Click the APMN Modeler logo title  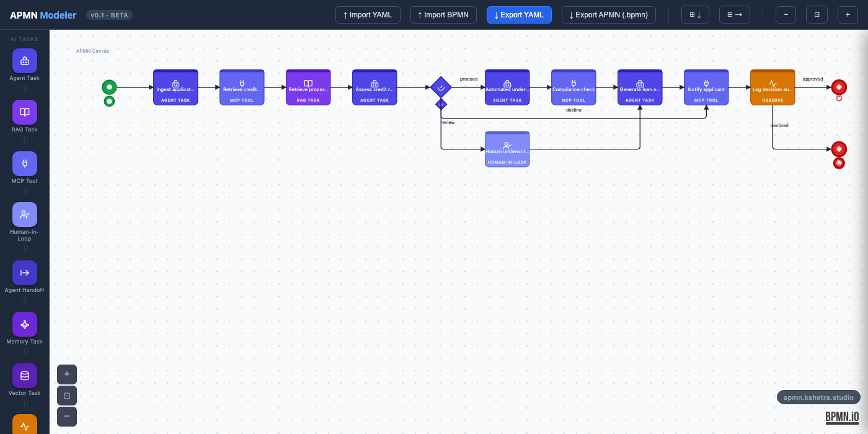click(x=43, y=15)
